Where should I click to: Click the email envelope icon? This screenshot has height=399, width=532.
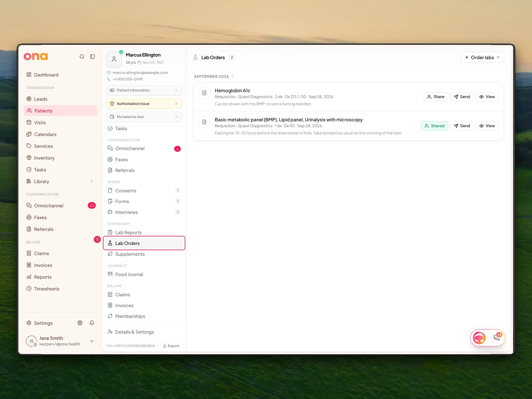[109, 73]
